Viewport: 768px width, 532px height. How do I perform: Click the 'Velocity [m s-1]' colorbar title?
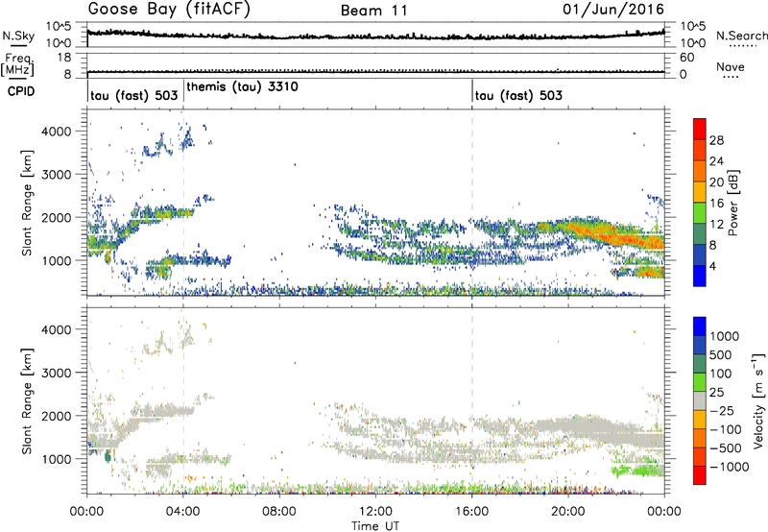coord(758,400)
